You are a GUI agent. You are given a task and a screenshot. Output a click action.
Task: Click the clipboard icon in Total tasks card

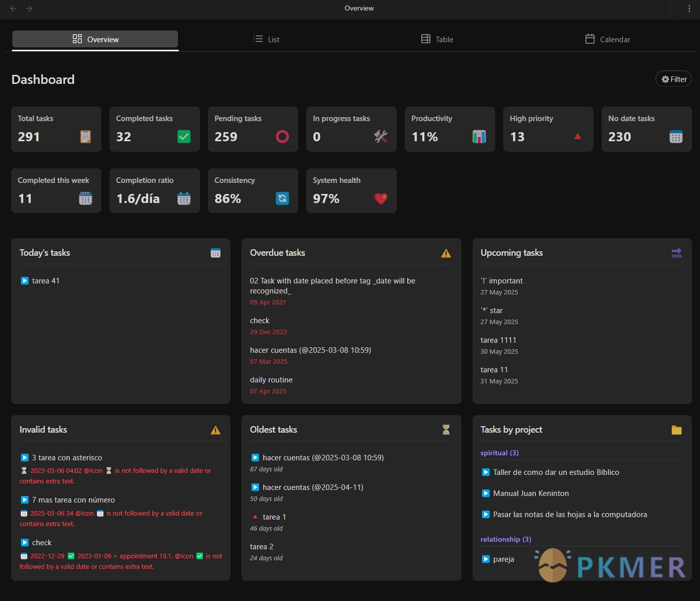[86, 137]
